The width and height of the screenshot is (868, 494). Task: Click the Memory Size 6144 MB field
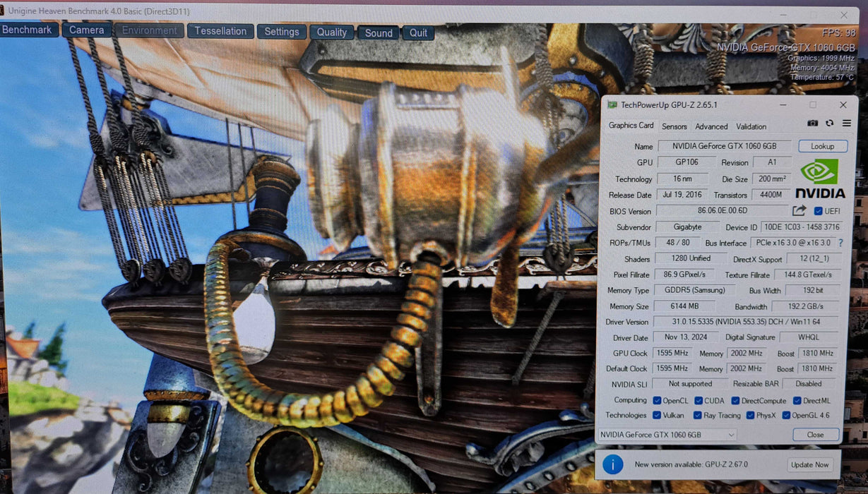[684, 306]
